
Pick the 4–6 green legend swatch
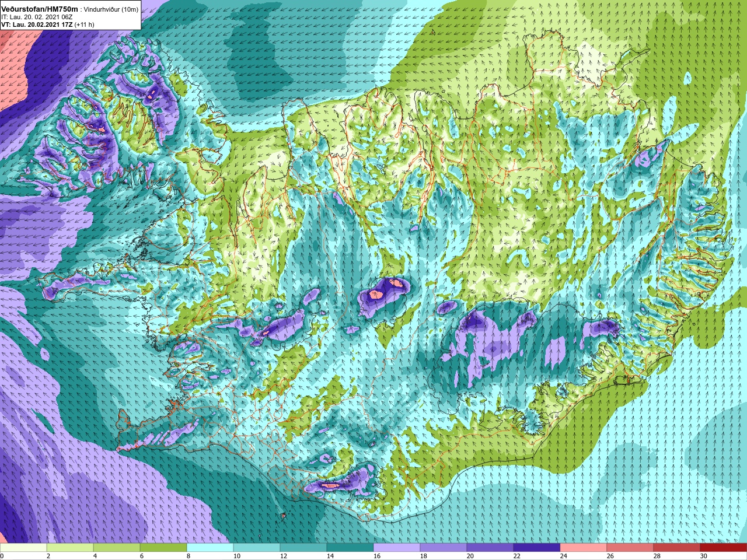[117, 548]
